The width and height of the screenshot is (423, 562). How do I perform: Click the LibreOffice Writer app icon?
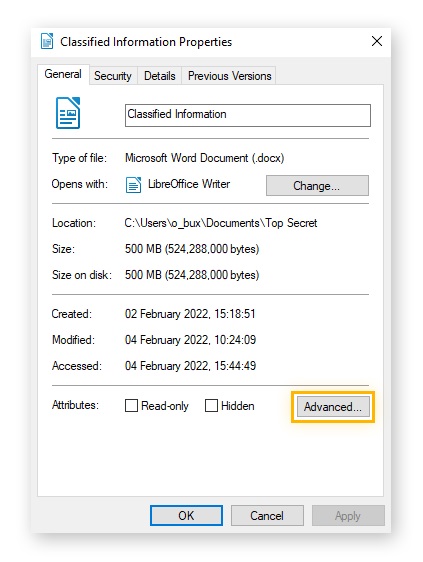(133, 185)
